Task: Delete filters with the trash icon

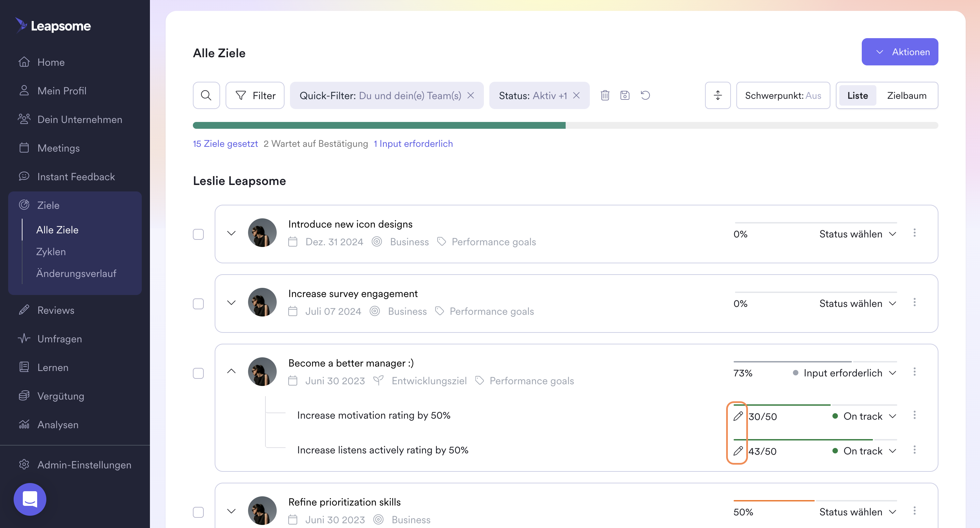Action: [605, 95]
